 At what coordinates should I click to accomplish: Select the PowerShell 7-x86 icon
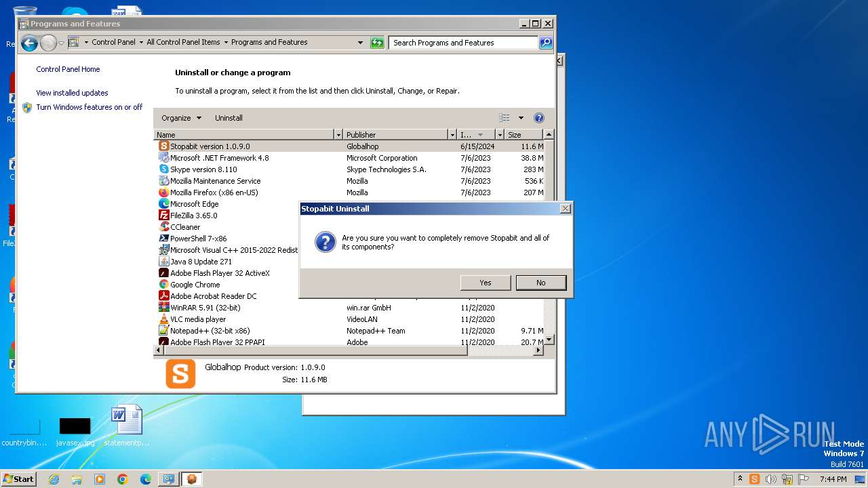click(163, 239)
